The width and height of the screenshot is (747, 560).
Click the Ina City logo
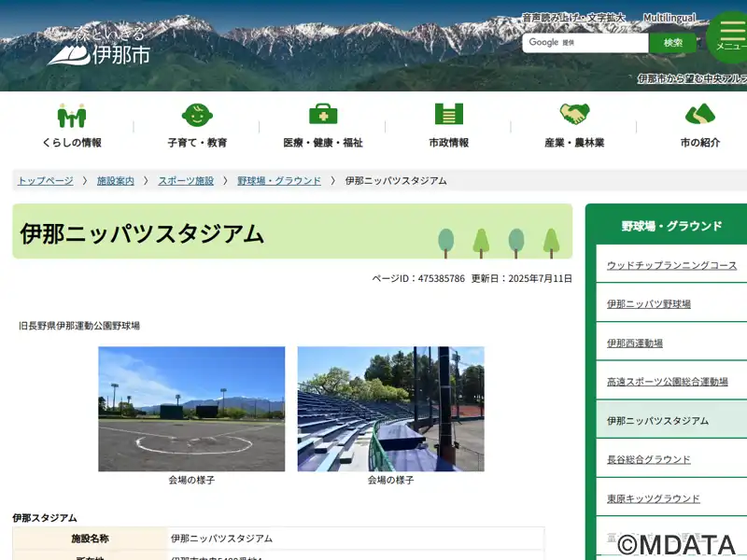click(98, 49)
